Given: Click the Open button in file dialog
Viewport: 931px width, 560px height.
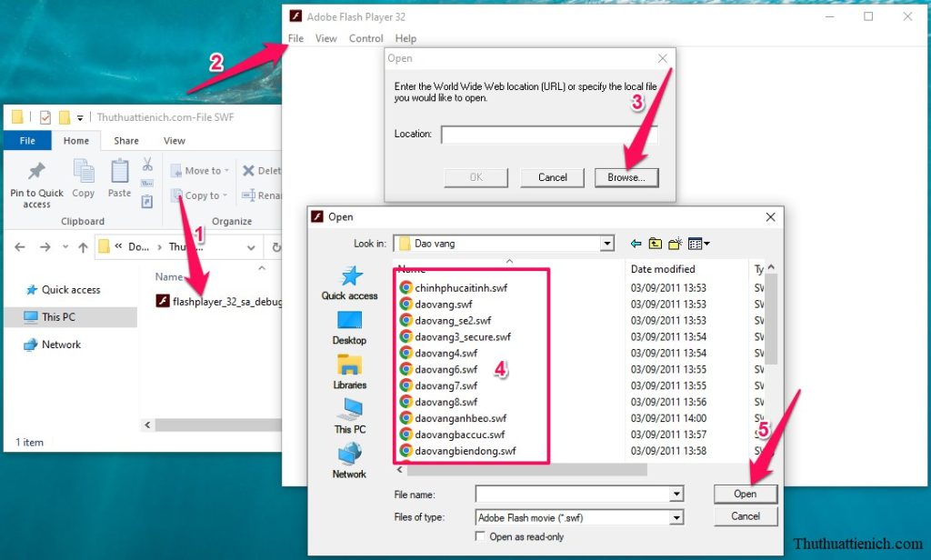Looking at the screenshot, I should 745,494.
